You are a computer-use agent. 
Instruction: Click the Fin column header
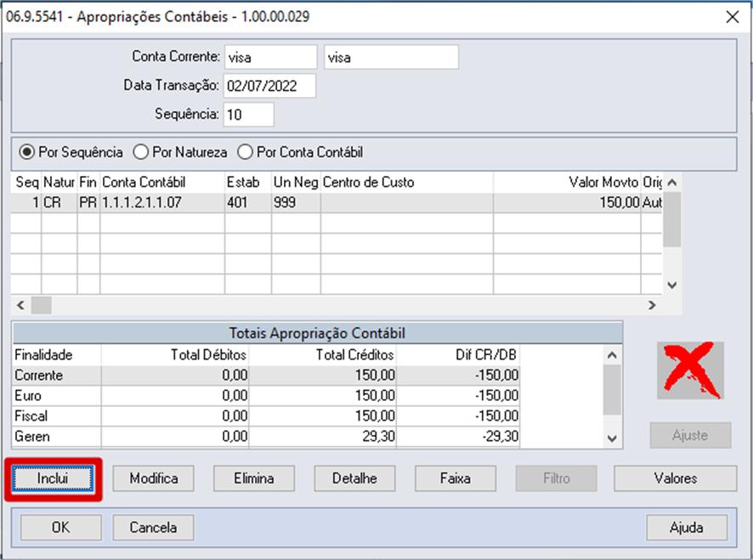click(88, 183)
